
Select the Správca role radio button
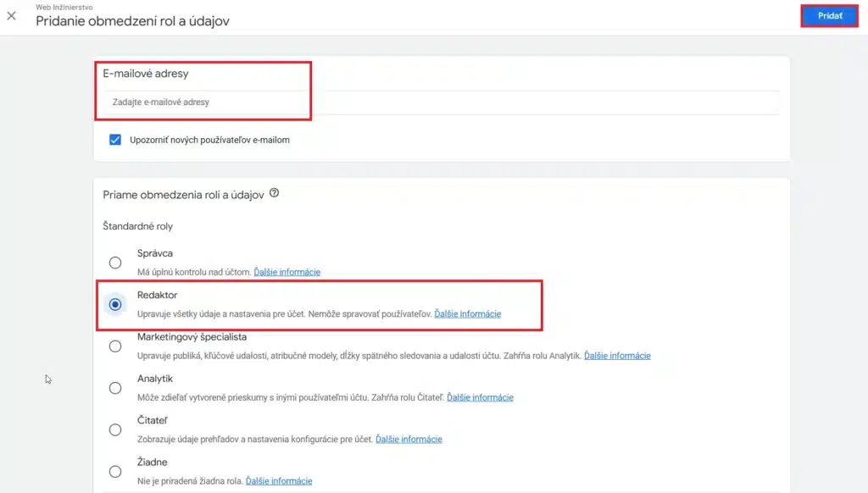point(115,263)
